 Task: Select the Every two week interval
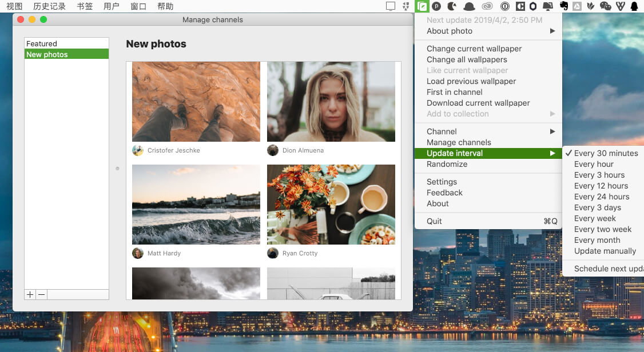pyautogui.click(x=603, y=229)
